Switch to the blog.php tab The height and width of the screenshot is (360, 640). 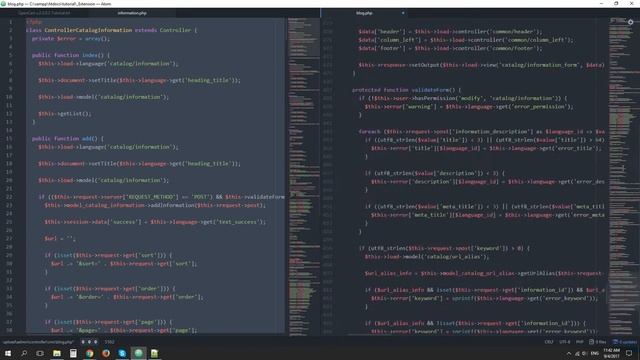364,13
